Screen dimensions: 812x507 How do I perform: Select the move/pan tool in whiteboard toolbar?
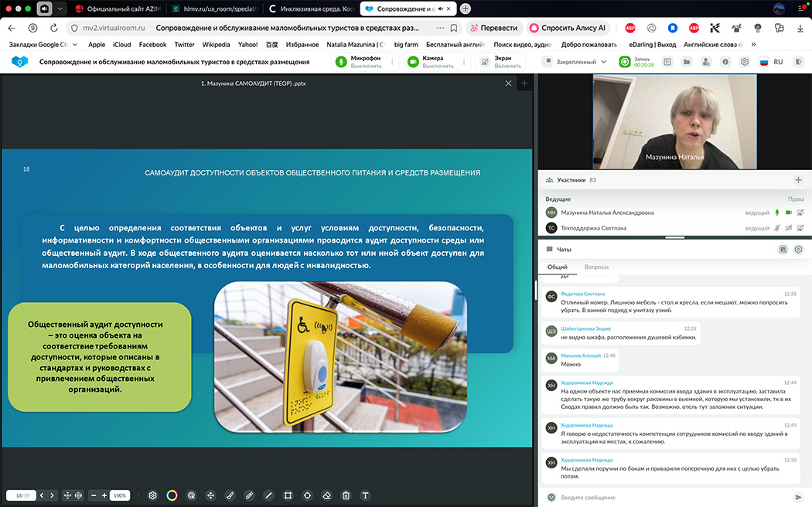click(211, 495)
